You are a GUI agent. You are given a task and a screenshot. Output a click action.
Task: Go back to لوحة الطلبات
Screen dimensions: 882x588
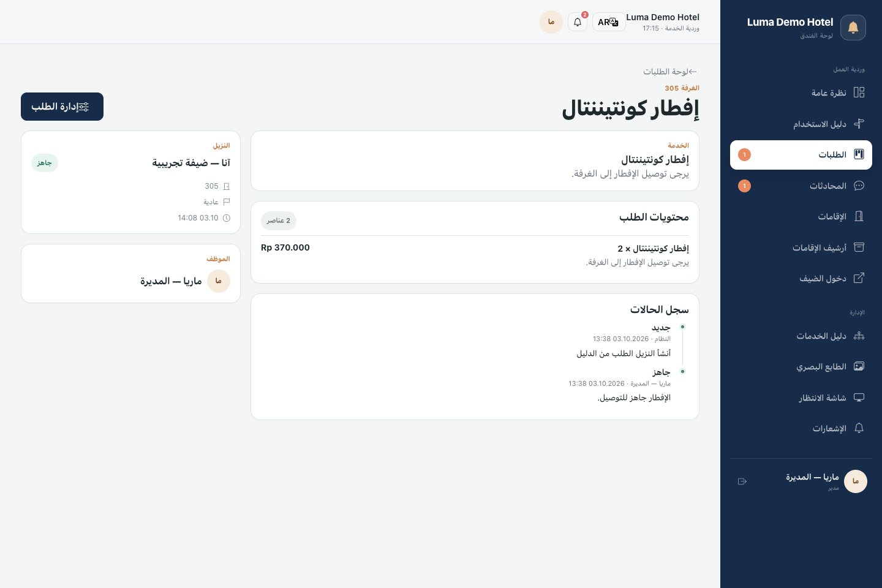click(671, 72)
